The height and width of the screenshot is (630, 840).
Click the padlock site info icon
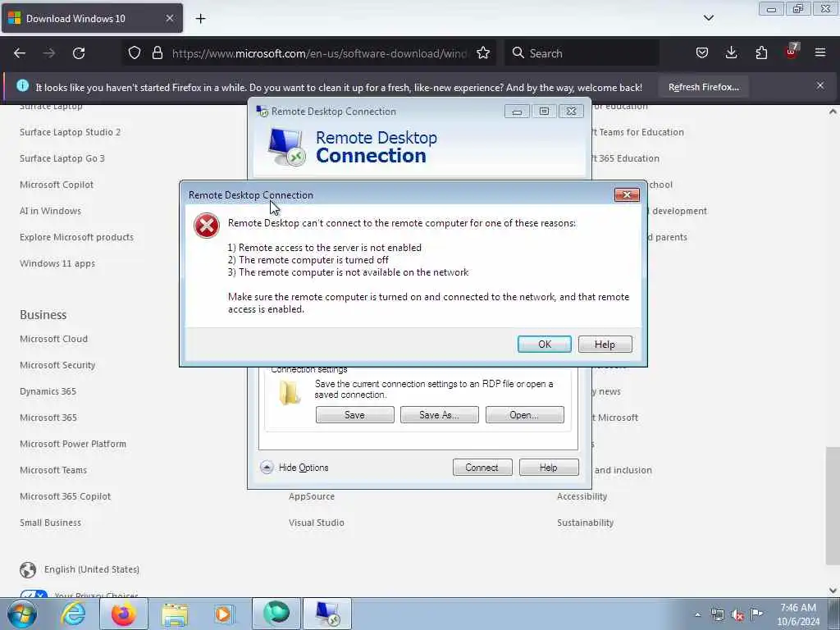pyautogui.click(x=157, y=53)
